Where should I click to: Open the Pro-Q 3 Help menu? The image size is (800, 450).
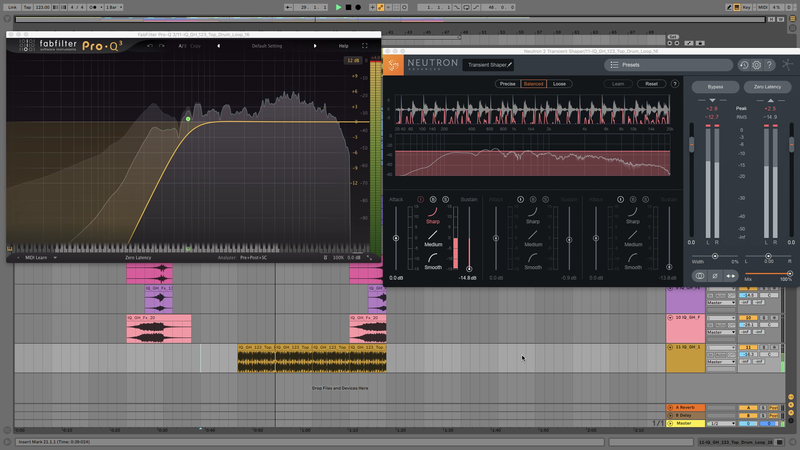pos(343,46)
